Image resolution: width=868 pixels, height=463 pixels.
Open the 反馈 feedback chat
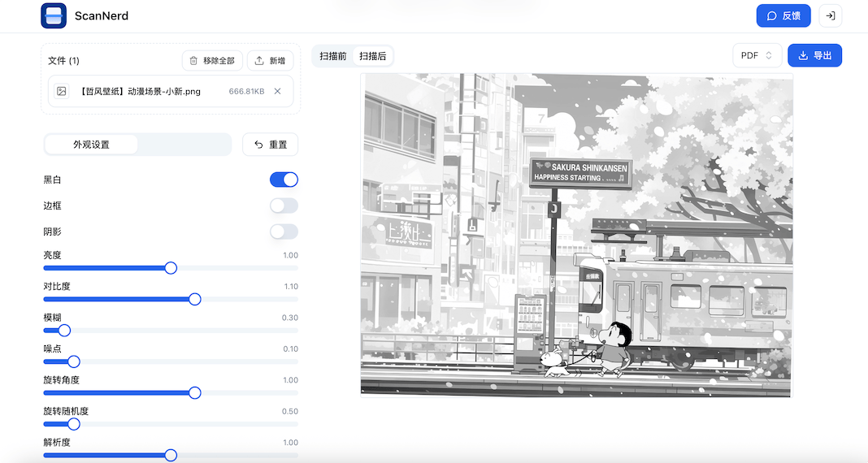coord(783,15)
